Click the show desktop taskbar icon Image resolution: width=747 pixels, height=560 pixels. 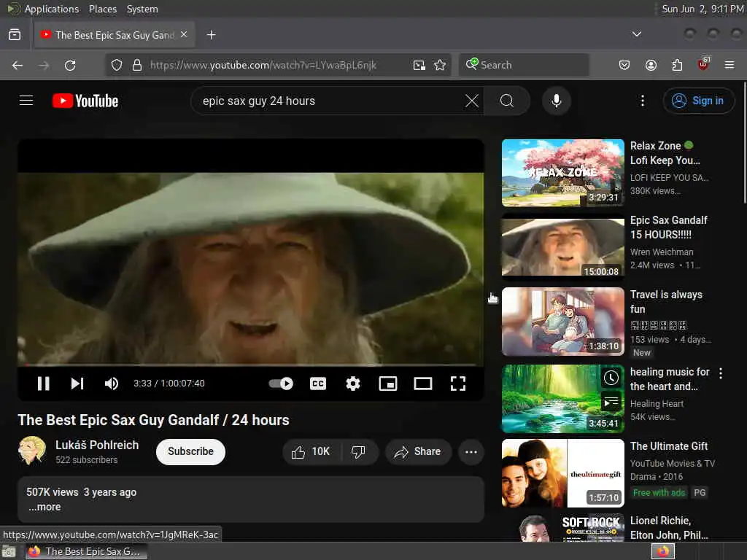tap(9, 551)
